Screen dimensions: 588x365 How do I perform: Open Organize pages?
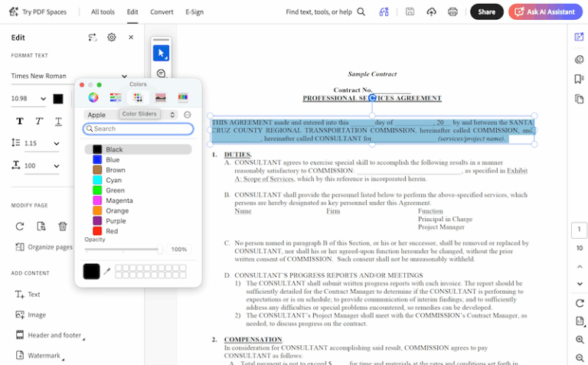point(44,247)
